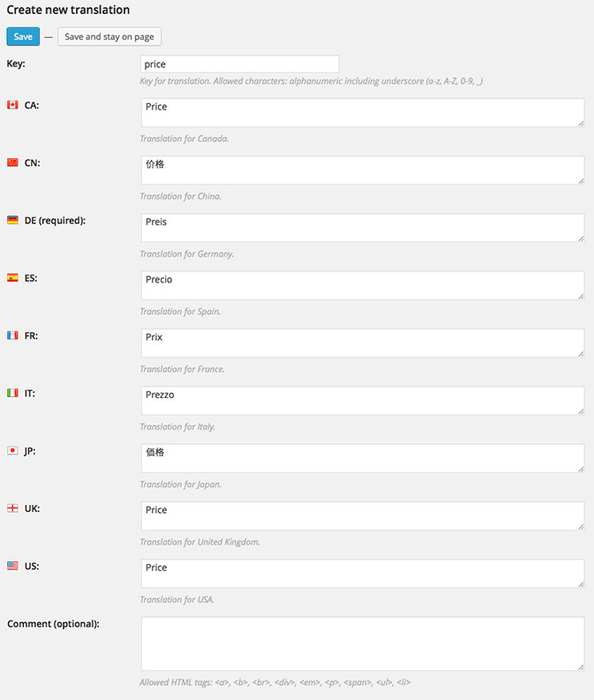Click the Spain flag icon

(12, 278)
